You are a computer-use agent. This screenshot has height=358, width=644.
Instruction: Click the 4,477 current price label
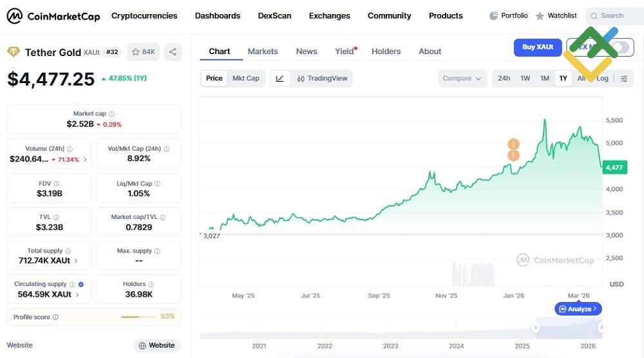point(614,167)
